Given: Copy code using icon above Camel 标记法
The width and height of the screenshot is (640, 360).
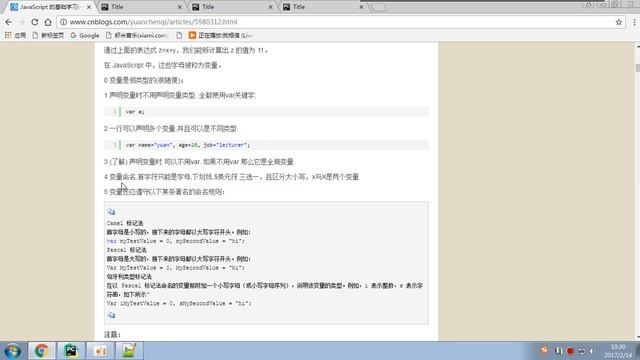Looking at the screenshot, I should pyautogui.click(x=111, y=211).
